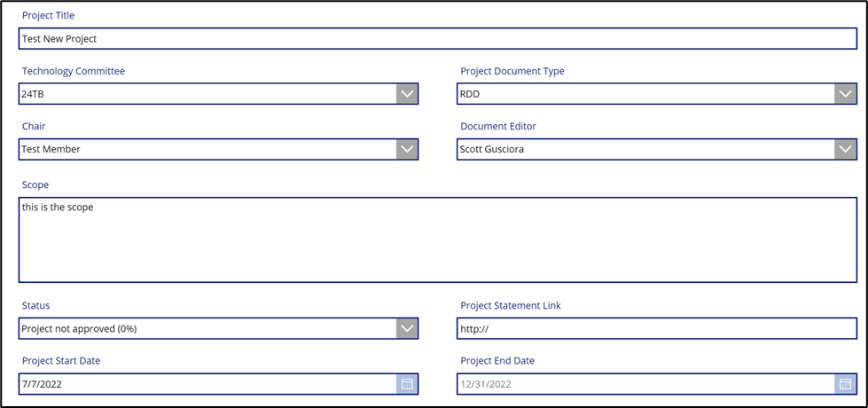Click the Project End Date text box
The image size is (868, 408).
click(x=645, y=384)
